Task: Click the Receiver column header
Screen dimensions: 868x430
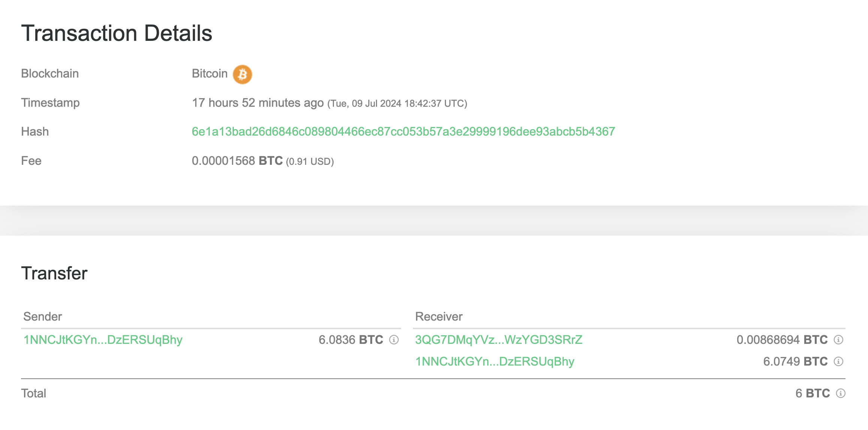Action: click(x=439, y=317)
